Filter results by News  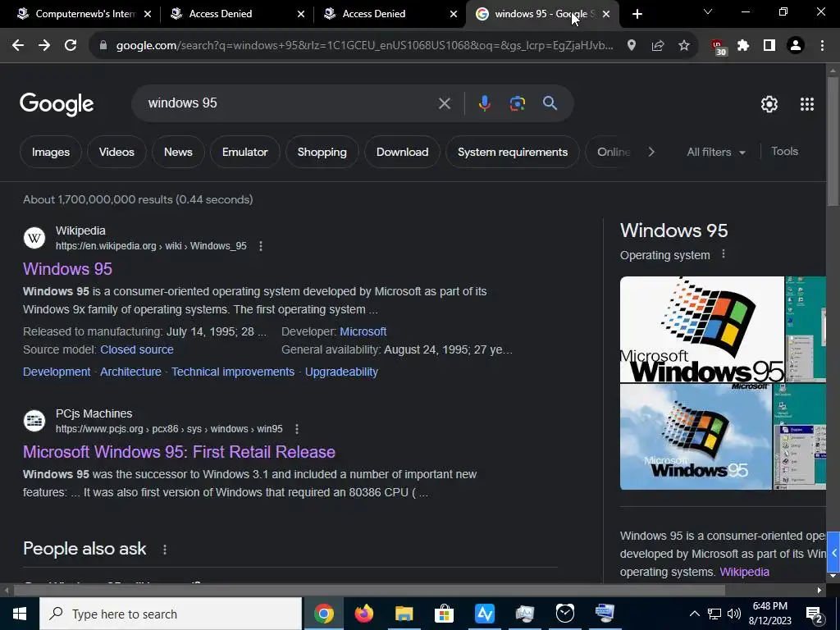coord(178,152)
